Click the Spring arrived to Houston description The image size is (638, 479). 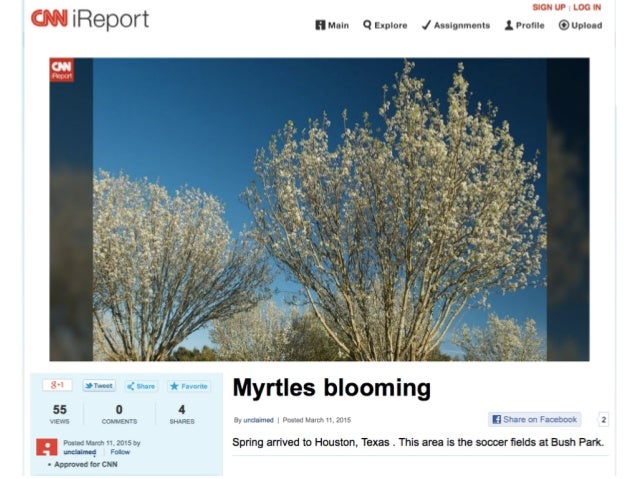(x=418, y=442)
